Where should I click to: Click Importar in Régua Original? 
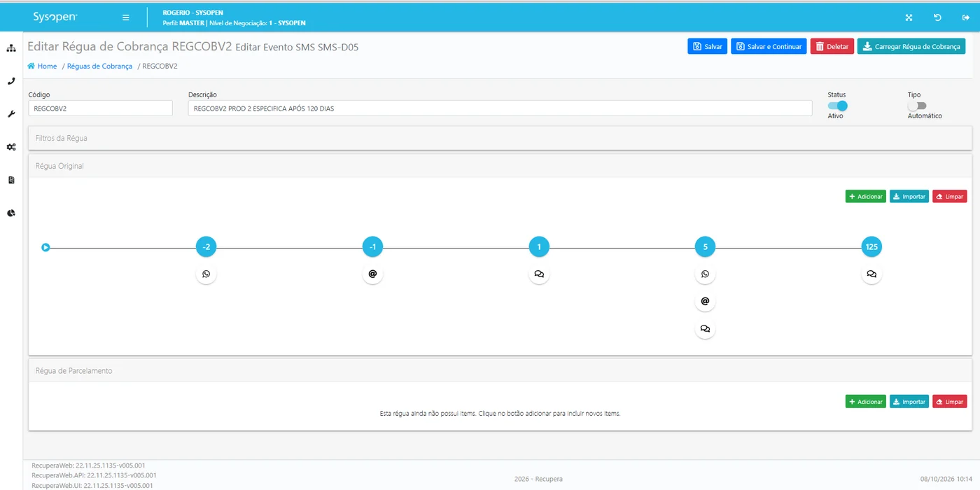coord(909,197)
